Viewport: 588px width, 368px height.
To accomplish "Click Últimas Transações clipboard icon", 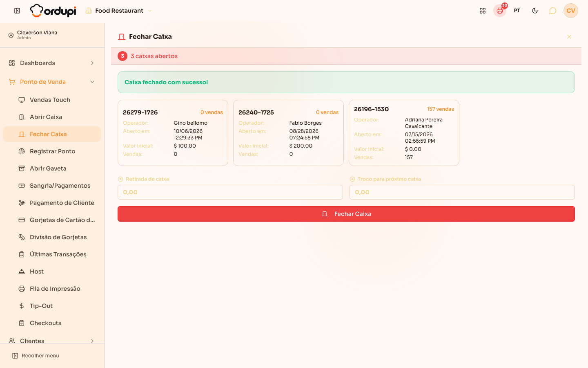I will click(x=22, y=254).
